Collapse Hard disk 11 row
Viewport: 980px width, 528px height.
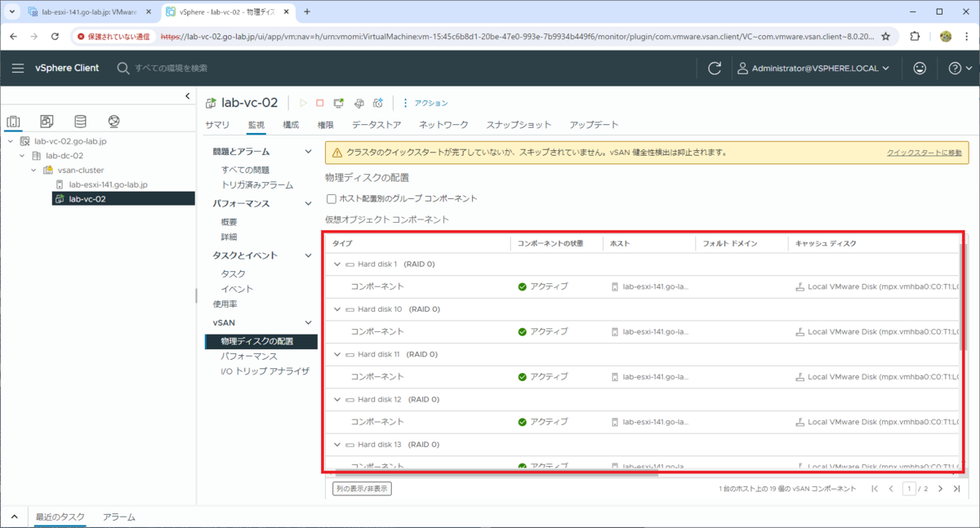(337, 354)
